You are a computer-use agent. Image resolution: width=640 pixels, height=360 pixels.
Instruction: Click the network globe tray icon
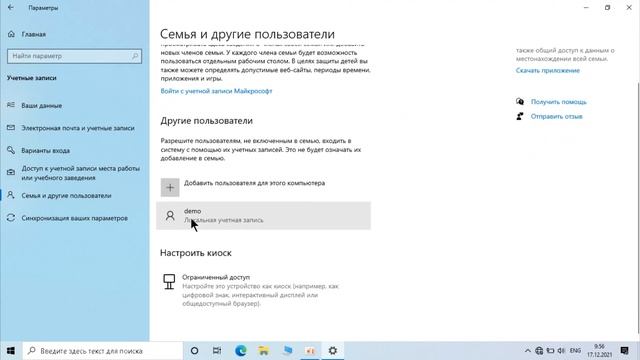tap(539, 351)
